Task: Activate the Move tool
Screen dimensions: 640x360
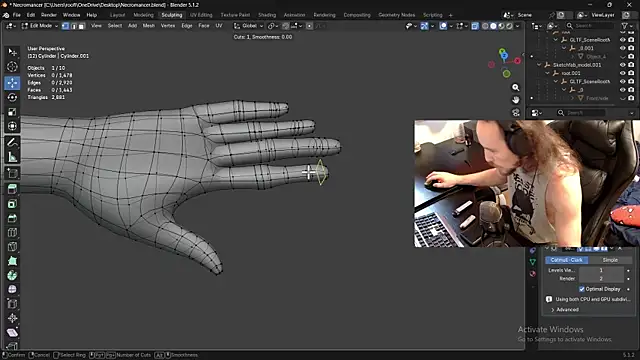Action: pyautogui.click(x=12, y=83)
